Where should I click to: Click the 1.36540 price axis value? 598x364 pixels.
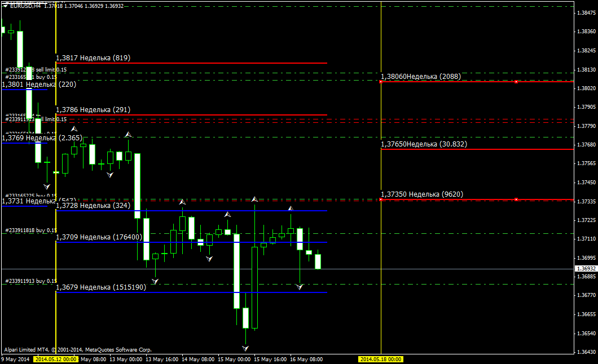587,334
